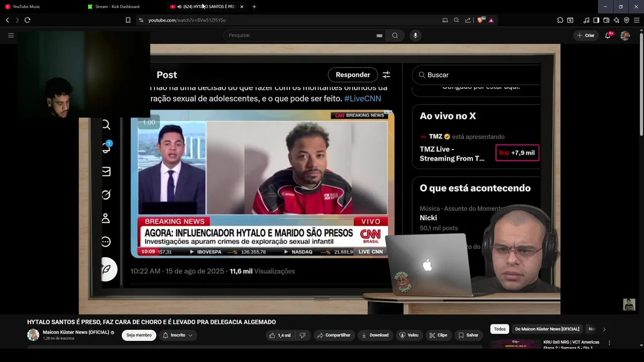Click the small avatar thumbnail near lower right

click(x=629, y=304)
